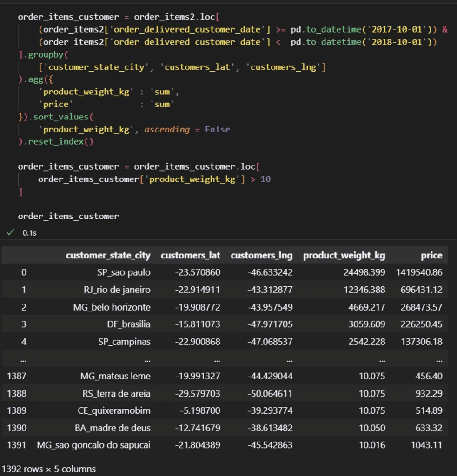
Task: Click the CE_quixeramobim cell
Action: [x=114, y=411]
